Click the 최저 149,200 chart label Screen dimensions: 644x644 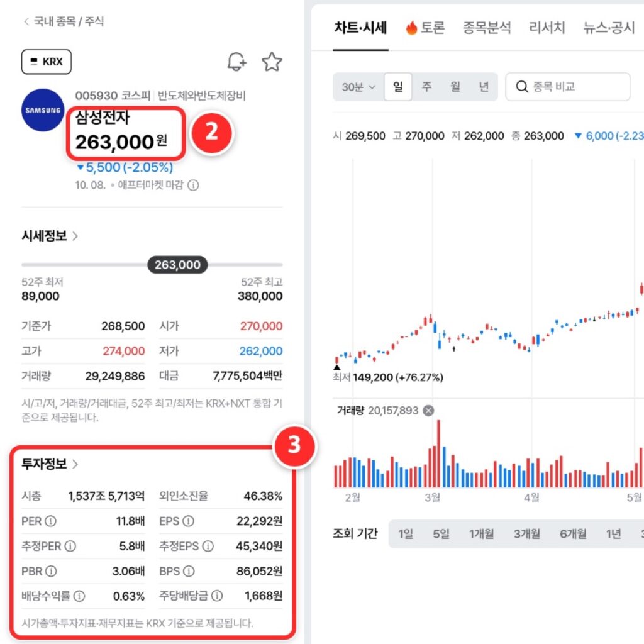[387, 377]
